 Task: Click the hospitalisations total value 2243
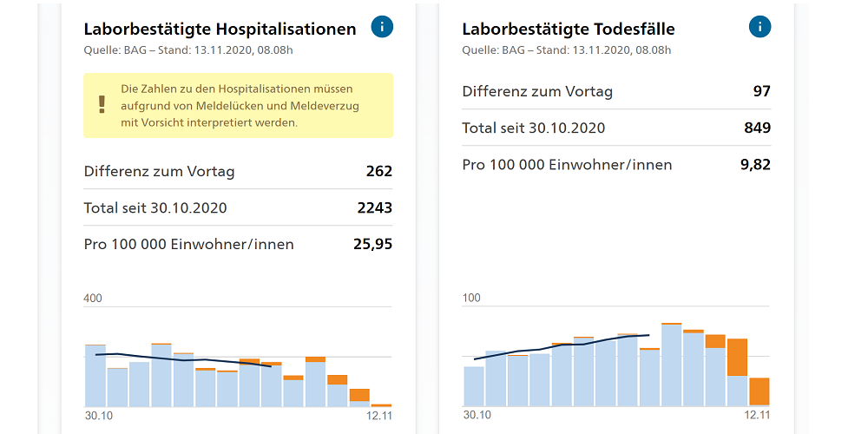point(375,207)
